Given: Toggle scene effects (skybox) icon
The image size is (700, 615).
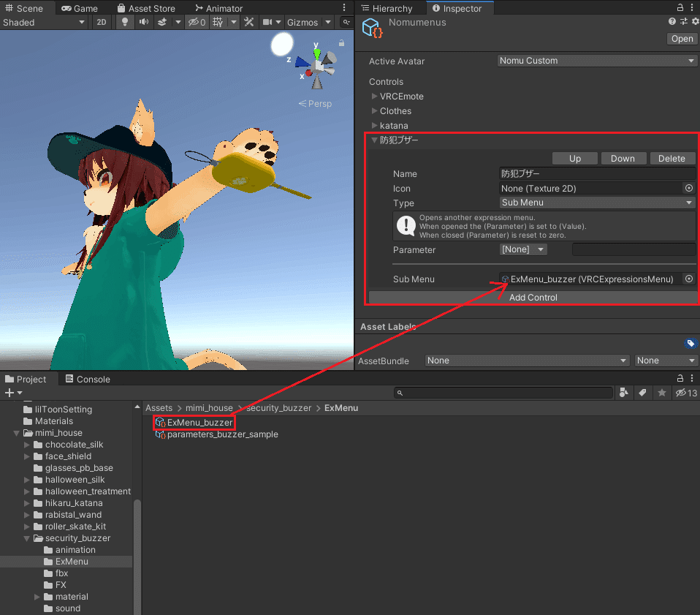Looking at the screenshot, I should pos(162,23).
